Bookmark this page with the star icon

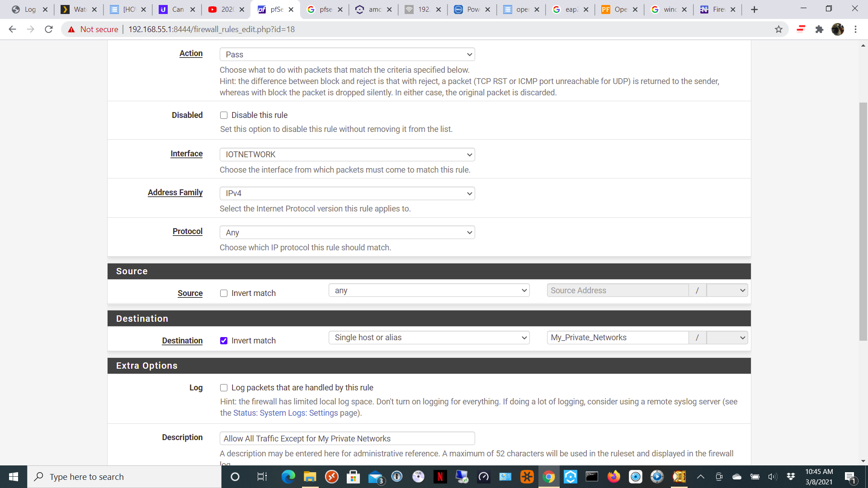[778, 29]
